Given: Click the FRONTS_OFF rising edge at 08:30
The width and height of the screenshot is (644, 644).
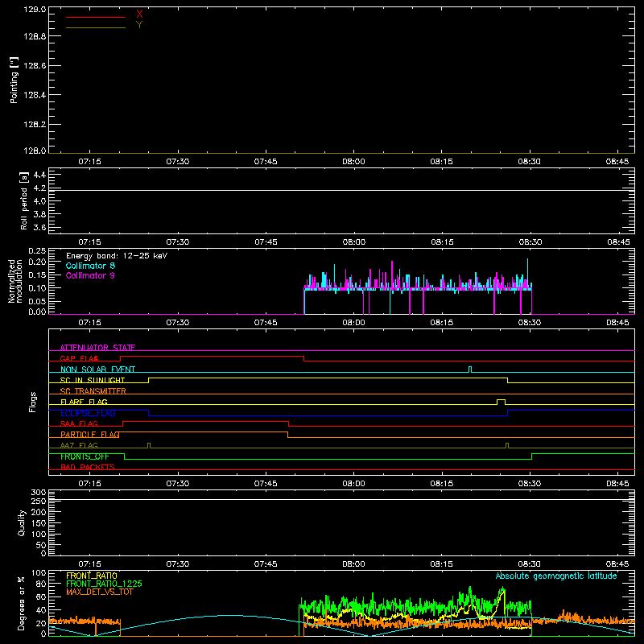Looking at the screenshot, I should click(x=532, y=456).
